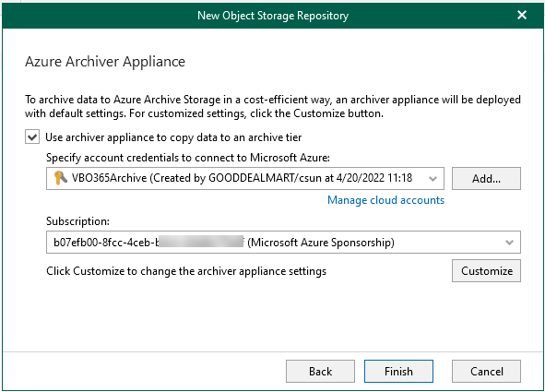Expand the account credentials dropdown arrow
Viewport: 545px width, 392px height.
(432, 179)
